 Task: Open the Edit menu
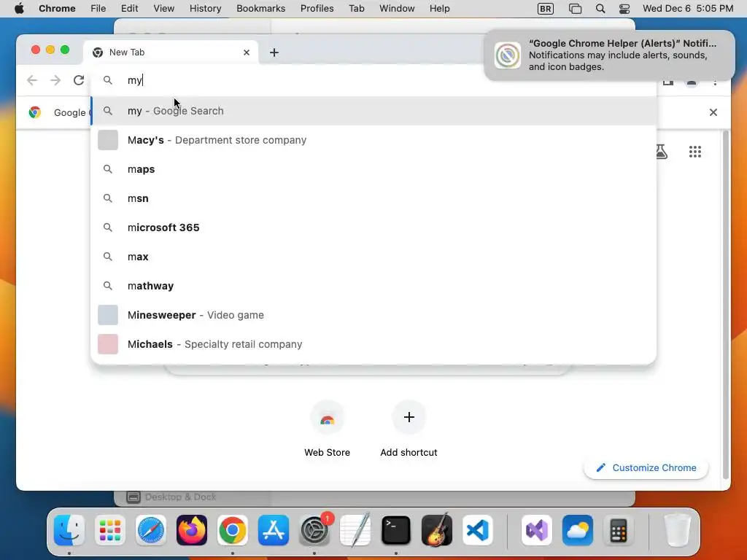pos(129,9)
